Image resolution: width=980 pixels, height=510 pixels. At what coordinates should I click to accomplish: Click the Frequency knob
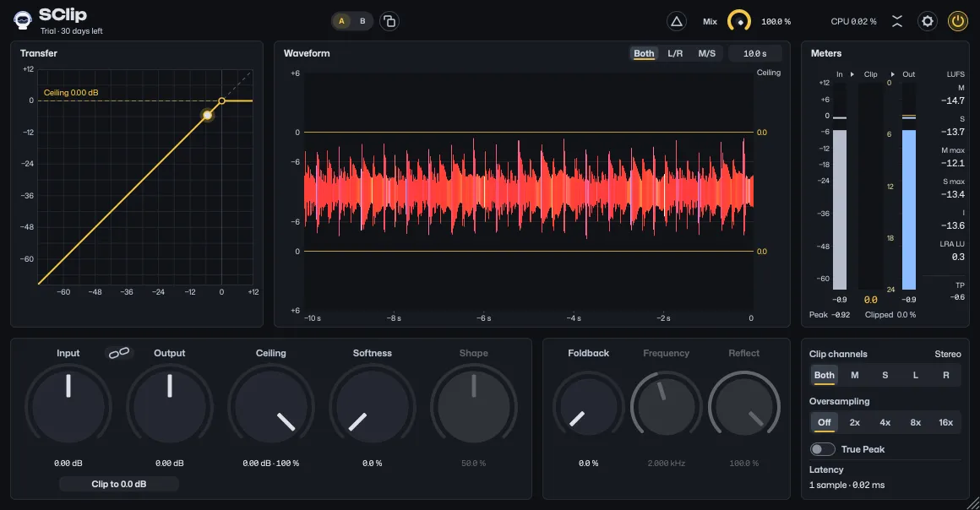(667, 406)
